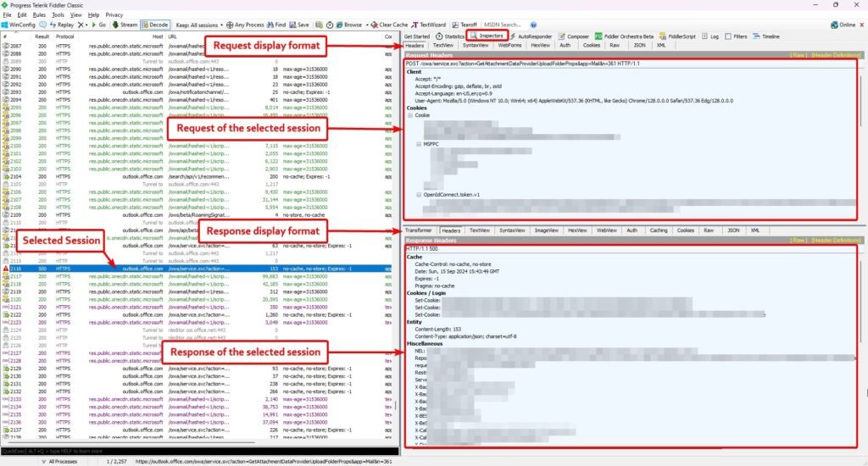Sort sessions by the Result column header
The image size is (868, 466).
[42, 36]
